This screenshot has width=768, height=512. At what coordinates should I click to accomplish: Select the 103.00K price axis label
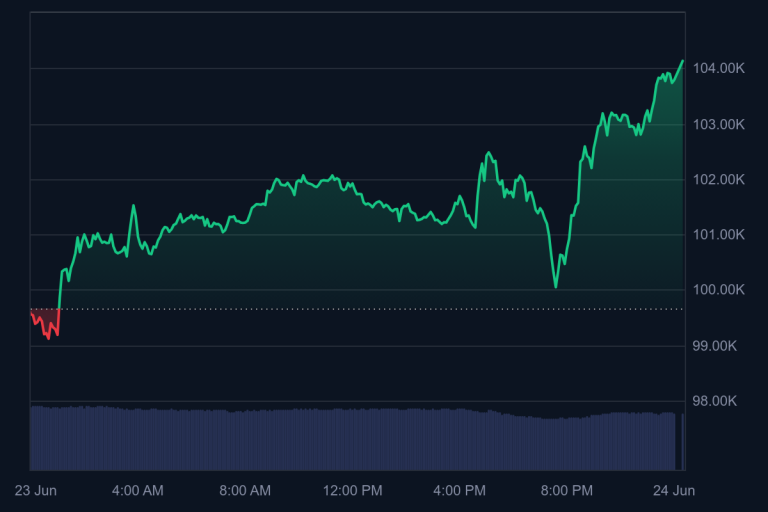719,124
